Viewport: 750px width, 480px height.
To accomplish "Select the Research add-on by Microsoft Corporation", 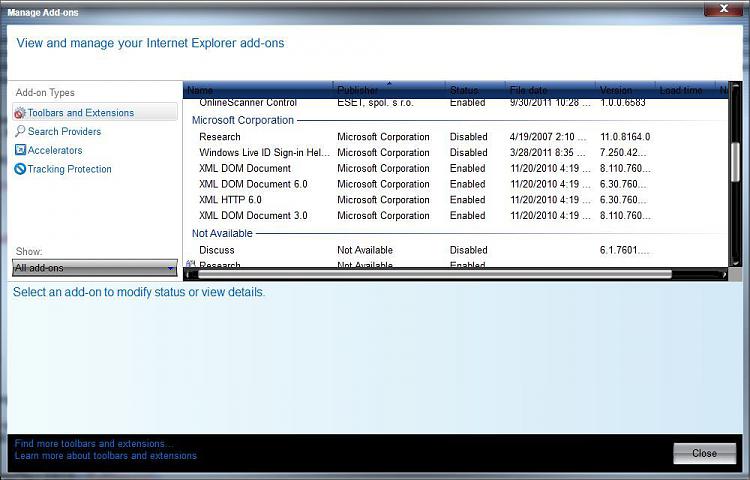I will tap(455, 137).
